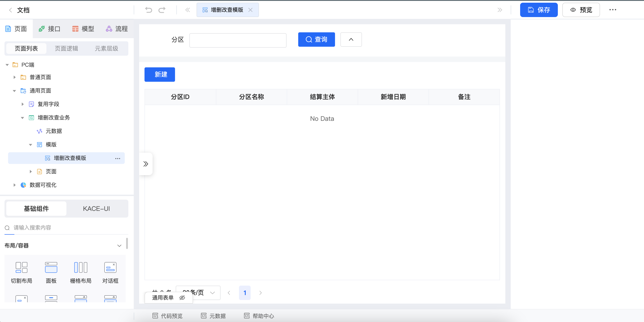The width and height of the screenshot is (644, 322).
Task: Select the 元素层级 sub-tab
Action: click(x=106, y=48)
